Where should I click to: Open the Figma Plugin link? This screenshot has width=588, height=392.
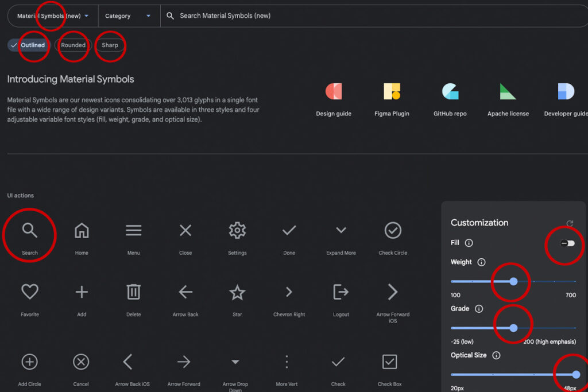(x=392, y=100)
